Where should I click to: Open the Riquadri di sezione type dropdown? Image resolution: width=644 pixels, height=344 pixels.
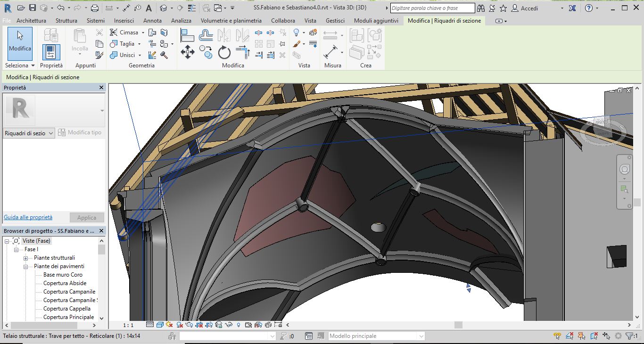coord(29,133)
